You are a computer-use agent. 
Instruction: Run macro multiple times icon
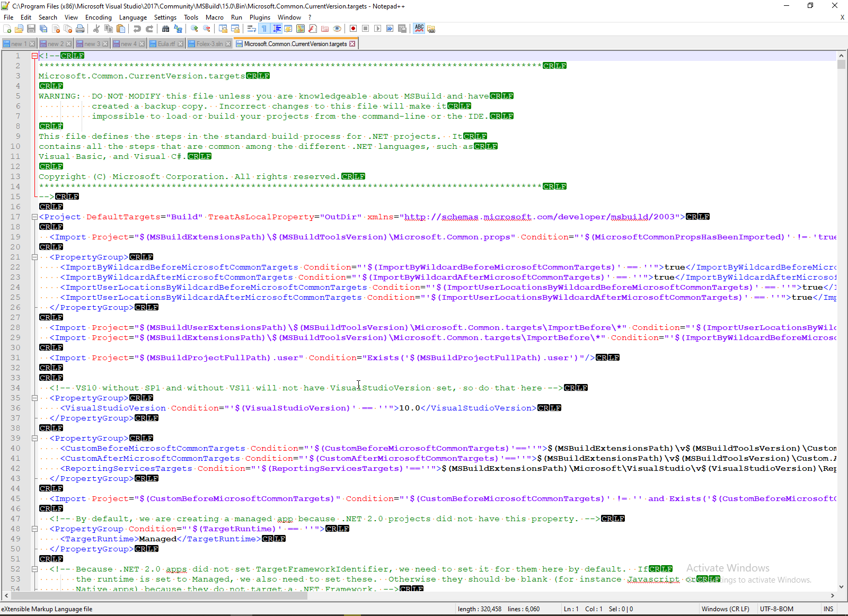tap(390, 29)
